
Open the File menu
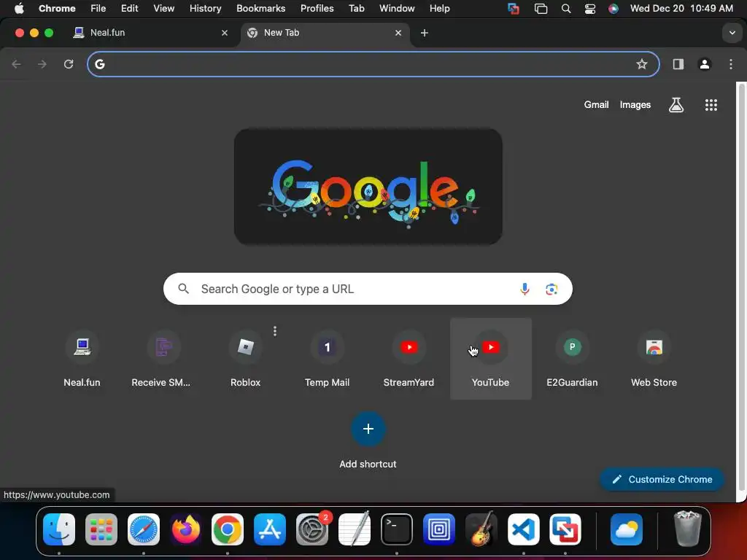[98, 9]
